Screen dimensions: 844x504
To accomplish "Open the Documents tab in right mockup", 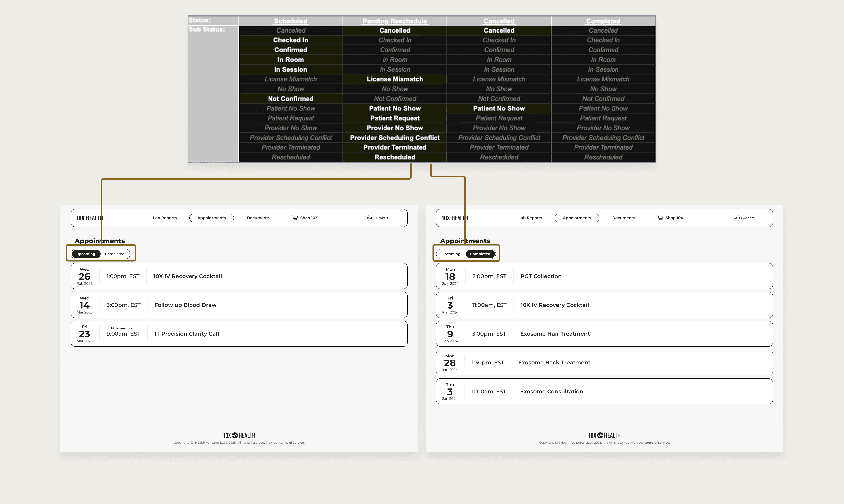I will click(x=623, y=218).
